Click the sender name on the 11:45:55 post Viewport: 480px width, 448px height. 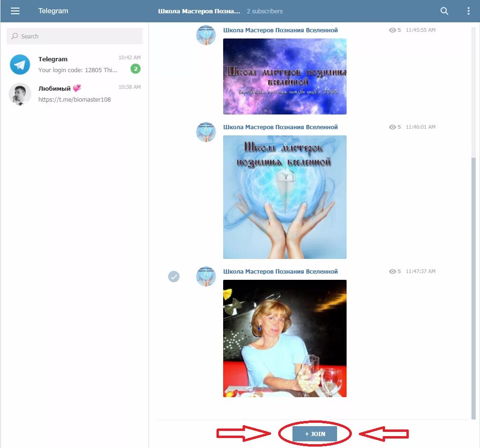pos(281,30)
